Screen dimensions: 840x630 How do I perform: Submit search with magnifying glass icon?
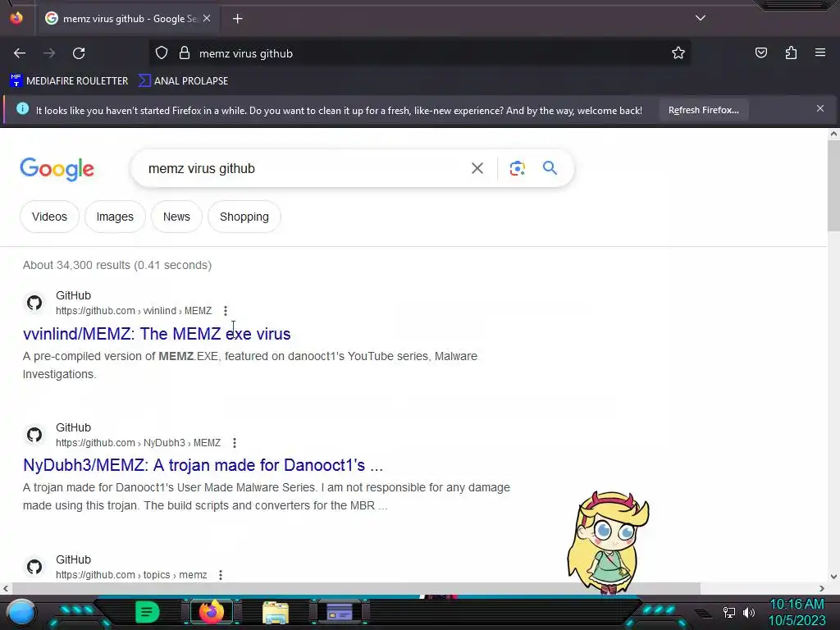(x=550, y=168)
